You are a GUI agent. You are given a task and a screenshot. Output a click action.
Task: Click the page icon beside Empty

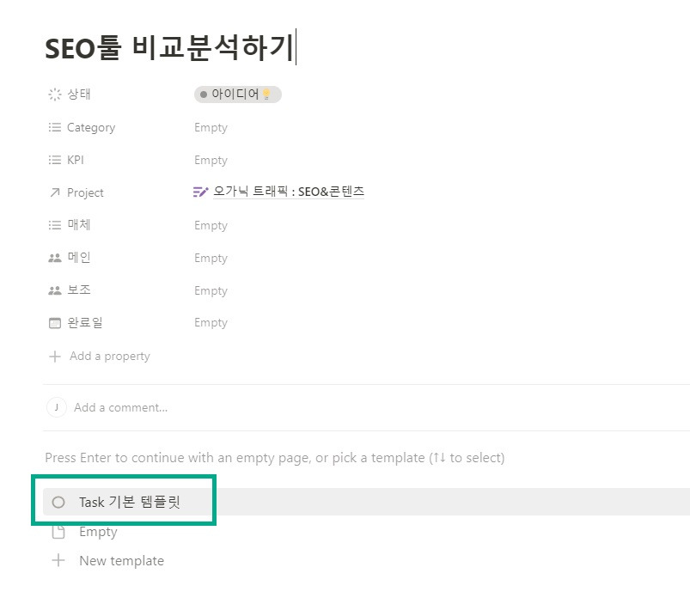(58, 532)
